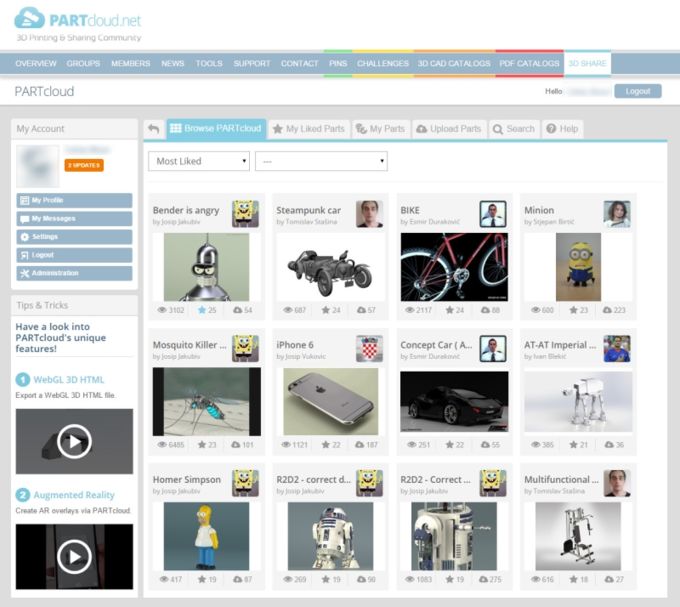Click the star icon on BIKE card

point(450,310)
